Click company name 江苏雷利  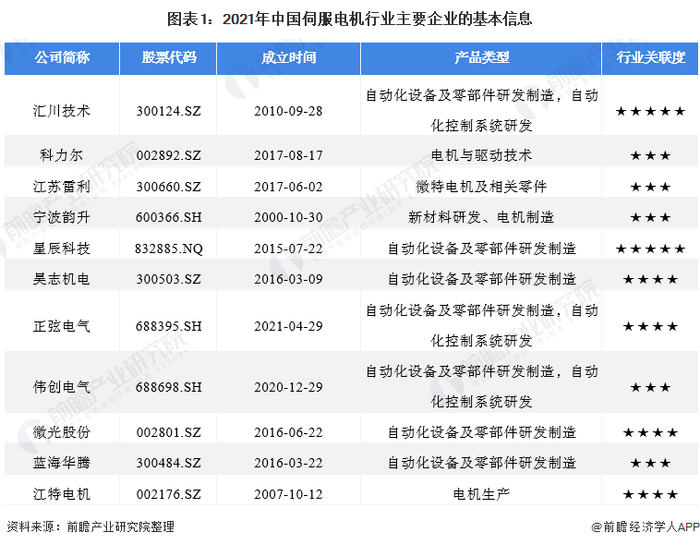pyautogui.click(x=62, y=187)
